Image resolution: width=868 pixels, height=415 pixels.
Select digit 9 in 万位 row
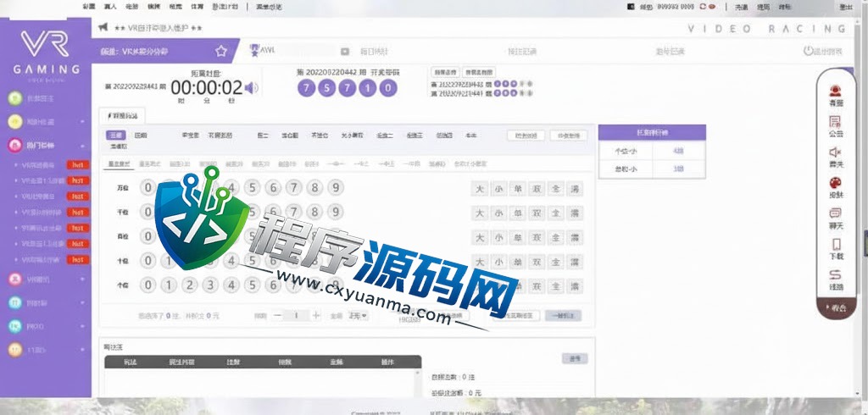point(336,187)
